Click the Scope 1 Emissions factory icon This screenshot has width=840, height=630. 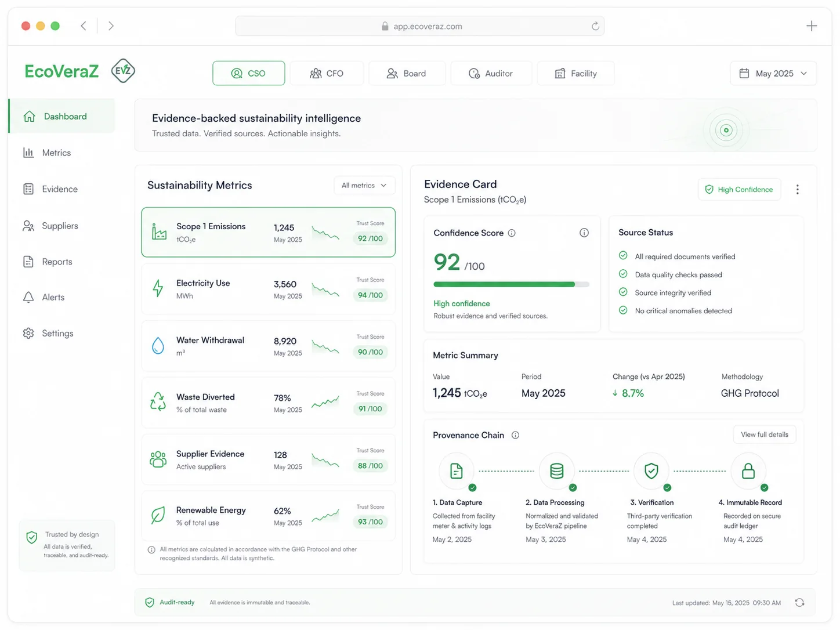159,231
